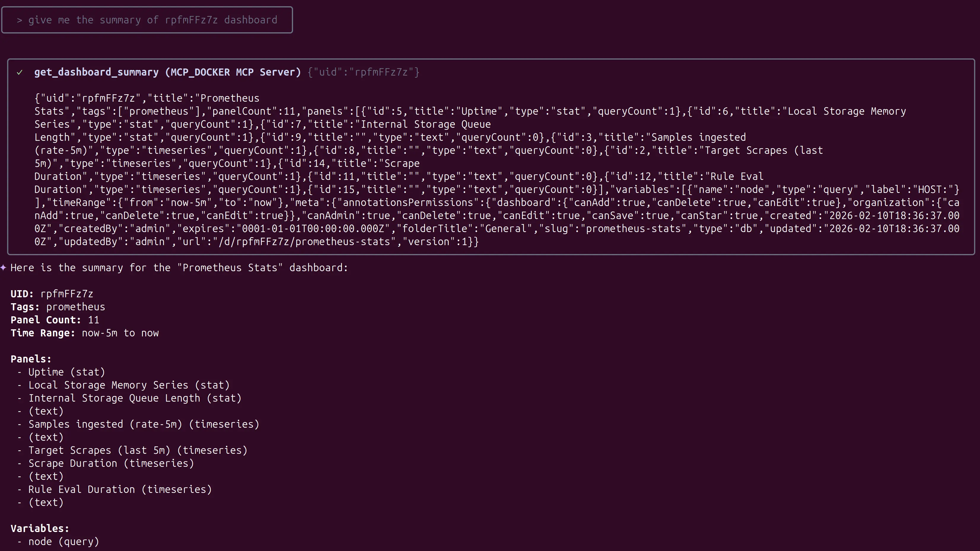Click the get_dashboard_summary tool name
Screen dimensions: 980x551
pyautogui.click(x=96, y=72)
